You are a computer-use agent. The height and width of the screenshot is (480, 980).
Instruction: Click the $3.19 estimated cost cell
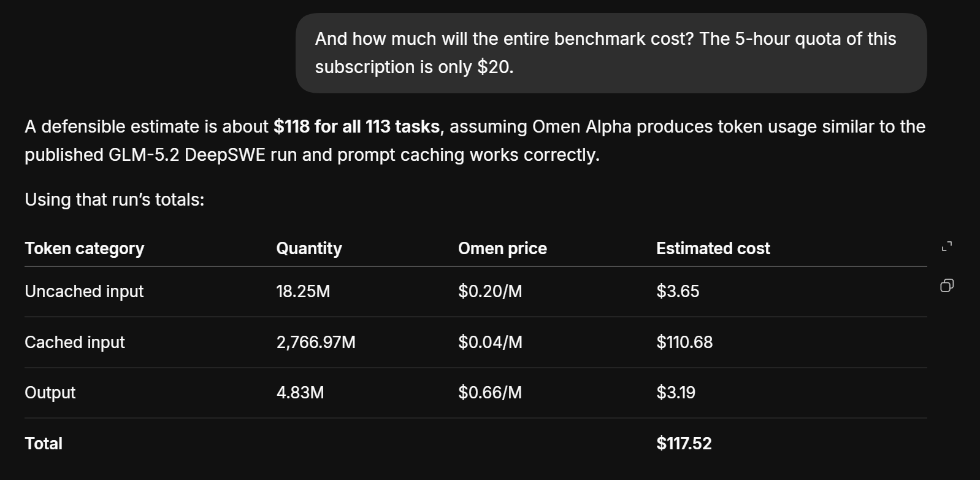click(676, 392)
